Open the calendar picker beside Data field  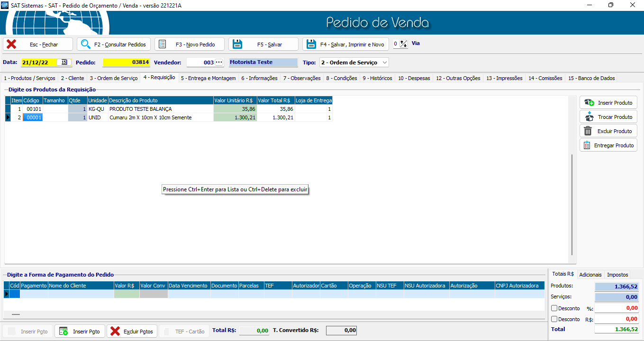64,62
